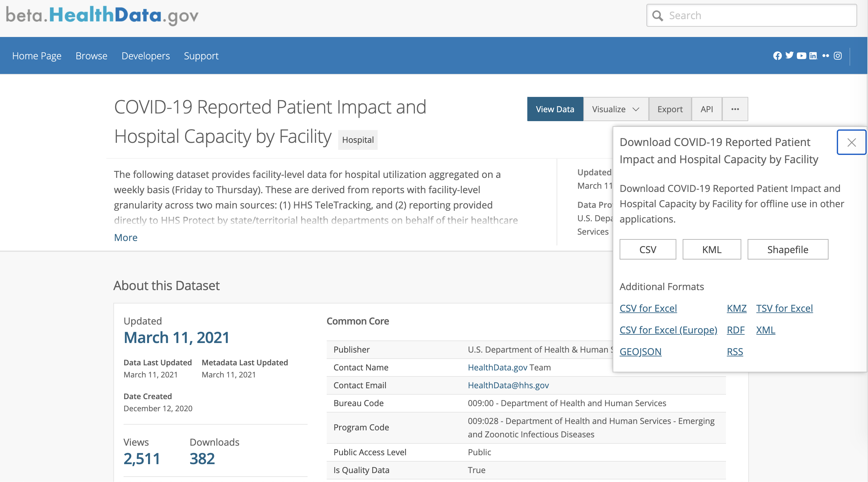Open the LinkedIn icon in header
The width and height of the screenshot is (868, 482).
click(813, 56)
